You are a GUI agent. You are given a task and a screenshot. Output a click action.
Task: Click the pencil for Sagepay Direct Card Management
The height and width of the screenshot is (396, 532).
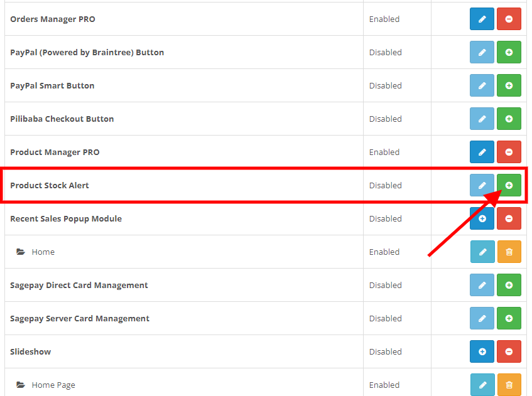click(x=482, y=285)
